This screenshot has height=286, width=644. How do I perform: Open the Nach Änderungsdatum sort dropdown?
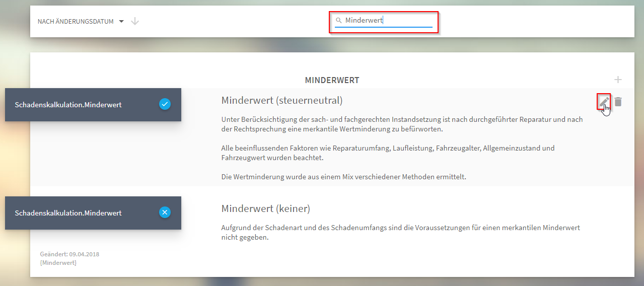[81, 22]
